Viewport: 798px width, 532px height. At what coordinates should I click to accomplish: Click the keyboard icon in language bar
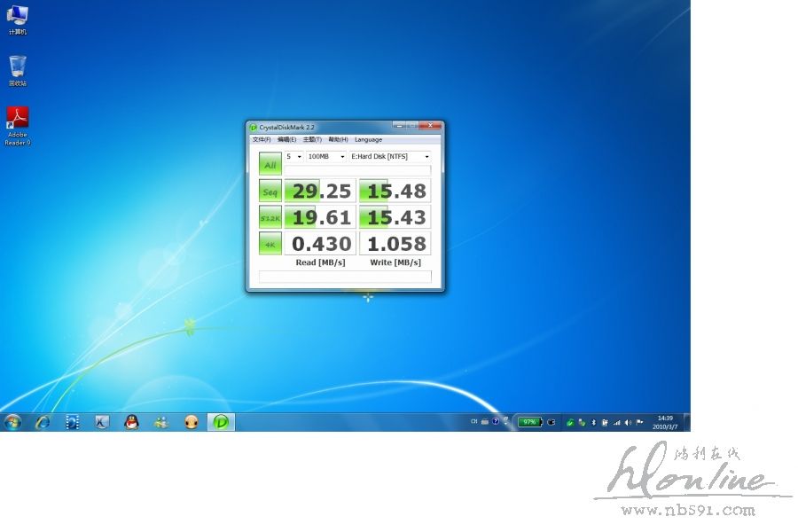click(x=484, y=421)
